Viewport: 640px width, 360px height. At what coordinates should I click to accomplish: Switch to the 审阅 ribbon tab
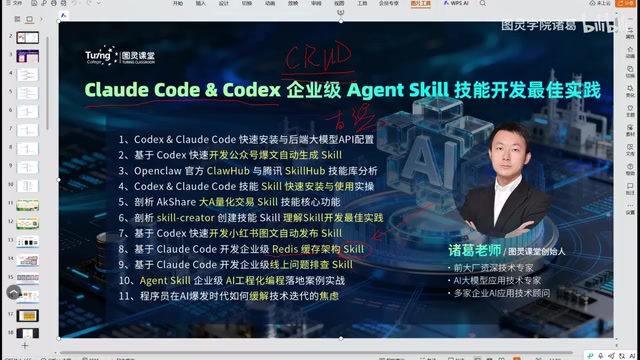[316, 3]
